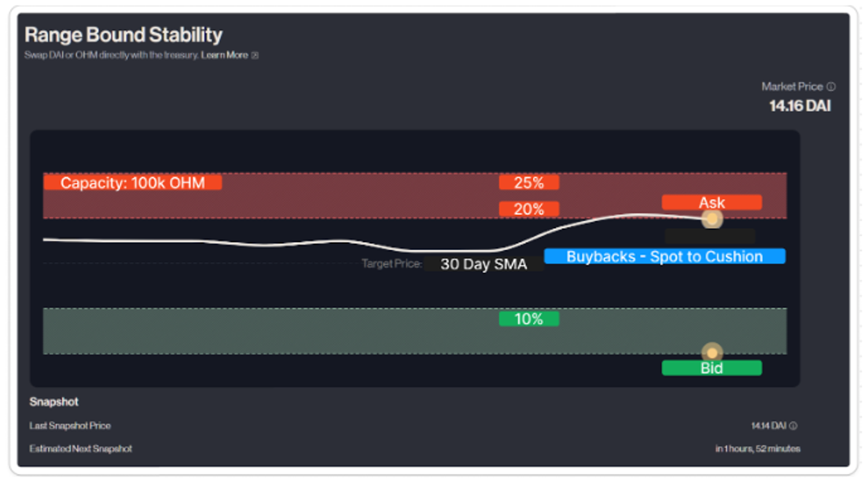Select the glowing Ask price marker dot
The image size is (868, 480).
712,219
